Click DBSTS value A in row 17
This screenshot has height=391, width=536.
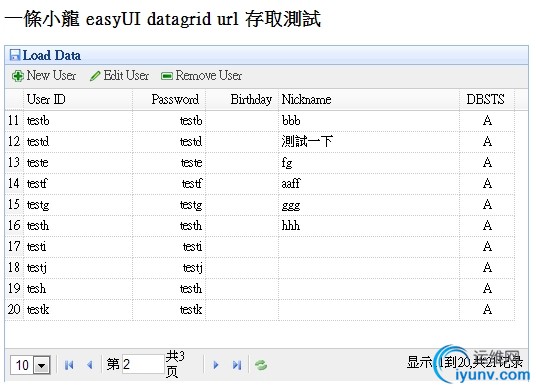point(487,246)
